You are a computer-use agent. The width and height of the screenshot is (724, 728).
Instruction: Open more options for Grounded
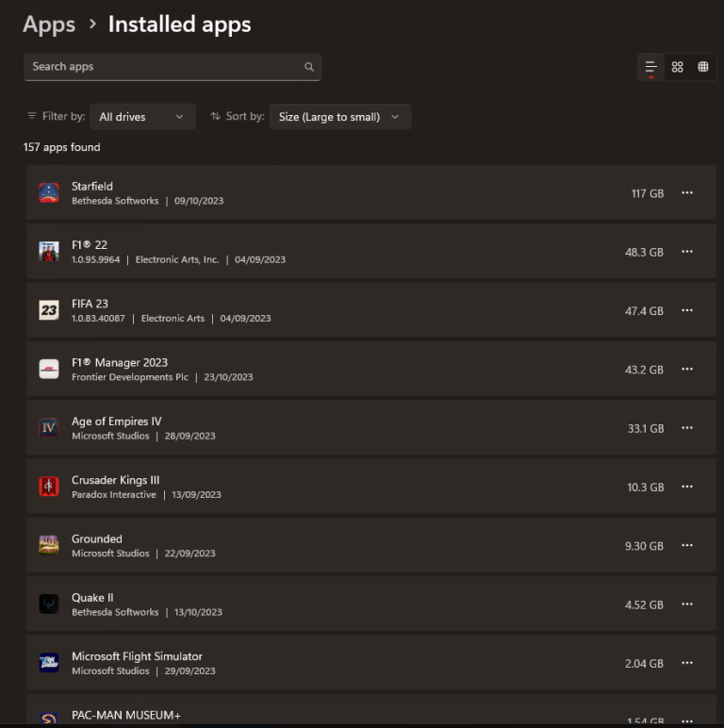[687, 545]
